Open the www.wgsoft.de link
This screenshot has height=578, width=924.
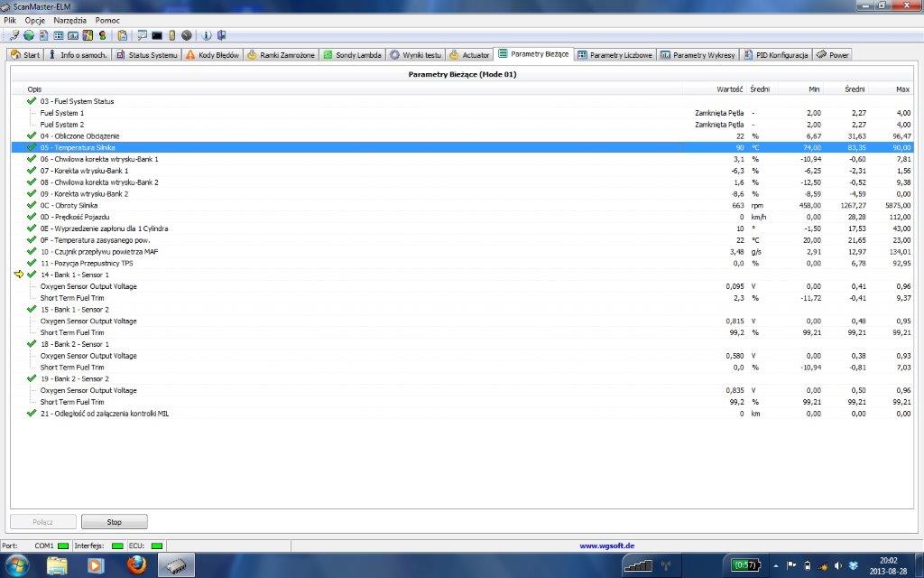pyautogui.click(x=605, y=545)
